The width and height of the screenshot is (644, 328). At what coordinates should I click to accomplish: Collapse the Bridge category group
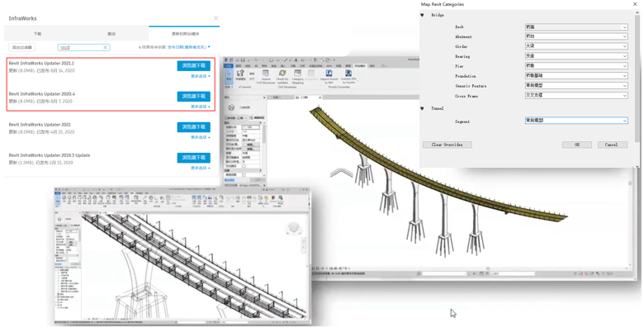[x=422, y=15]
